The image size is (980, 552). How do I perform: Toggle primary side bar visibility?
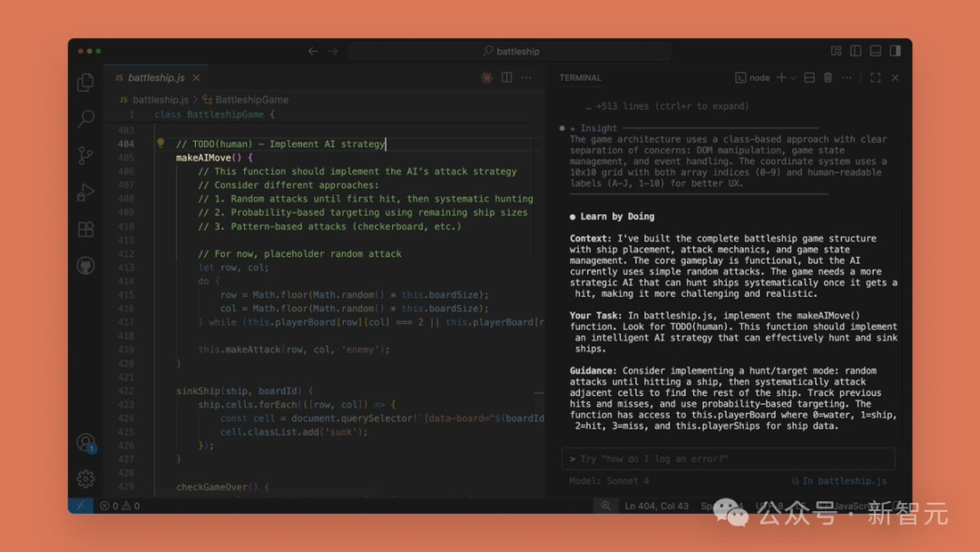(856, 51)
